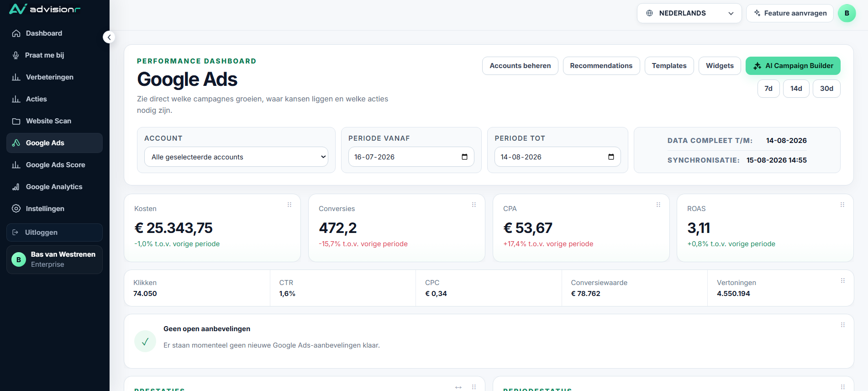Screen dimensions: 868x391
Task: Open Recommendations
Action: (601, 66)
